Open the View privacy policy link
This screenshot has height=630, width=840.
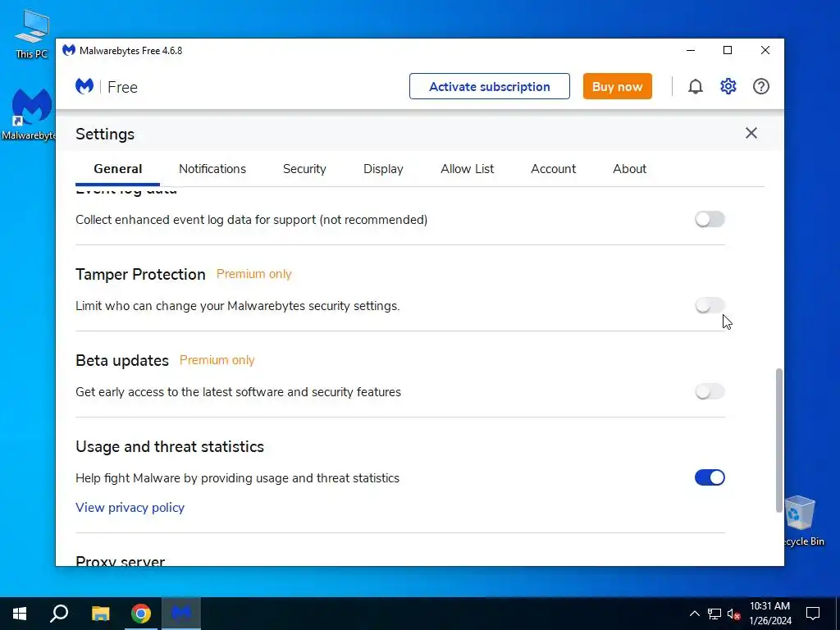pos(130,507)
